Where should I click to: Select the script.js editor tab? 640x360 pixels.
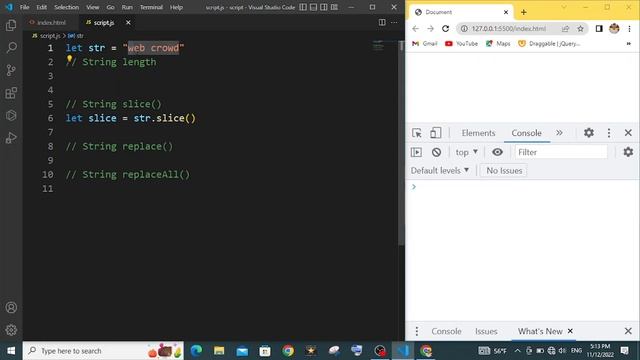tap(104, 22)
